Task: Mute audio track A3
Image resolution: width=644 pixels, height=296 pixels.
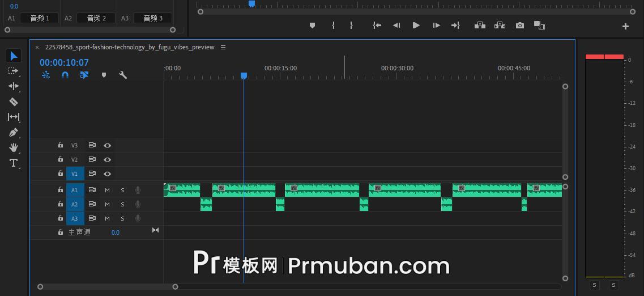Action: click(x=107, y=218)
